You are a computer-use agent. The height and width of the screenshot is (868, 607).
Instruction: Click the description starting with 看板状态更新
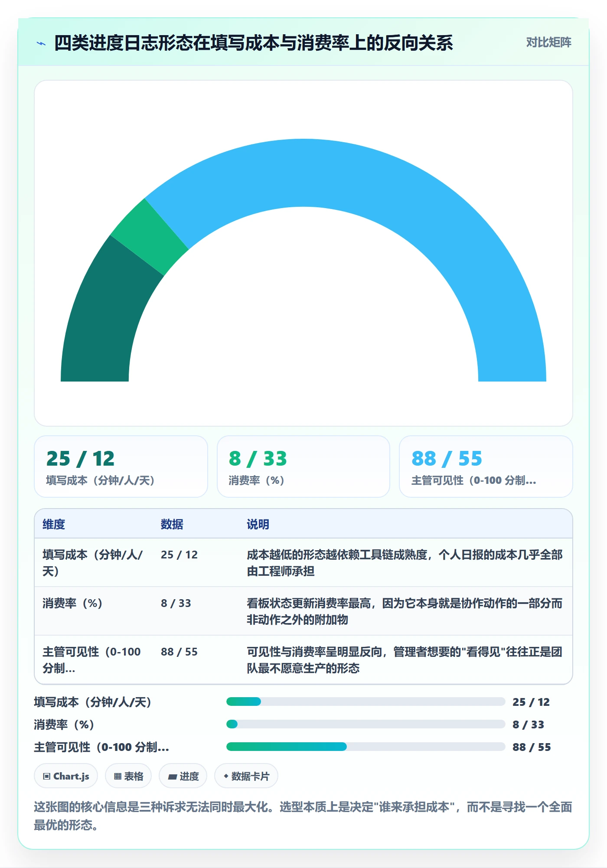coord(405,611)
